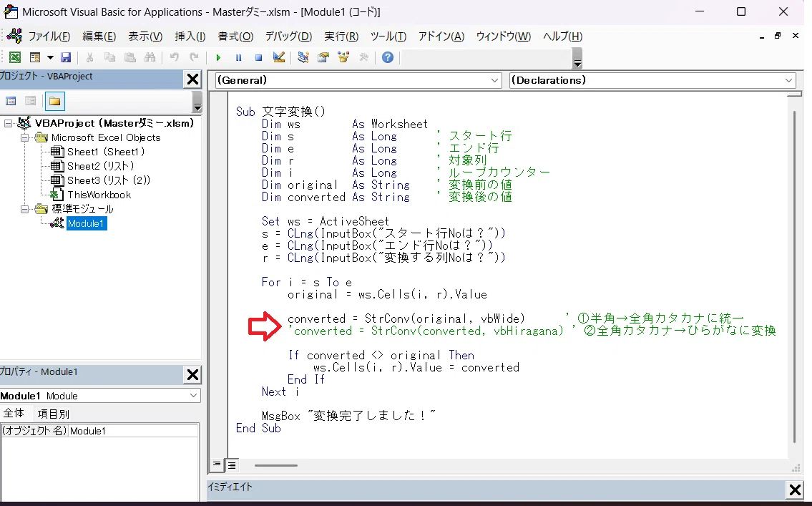
Task: Restore the inner code window button
Action: (x=778, y=36)
